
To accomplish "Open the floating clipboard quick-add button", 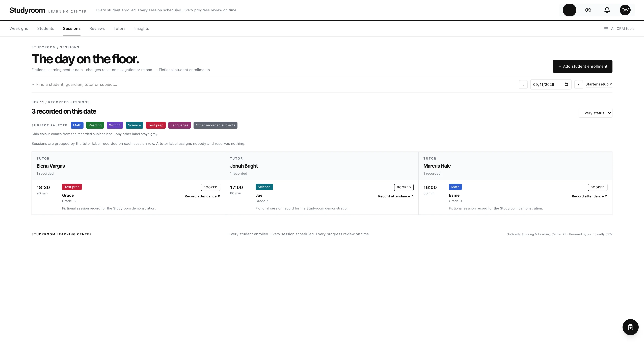I will coord(630,327).
